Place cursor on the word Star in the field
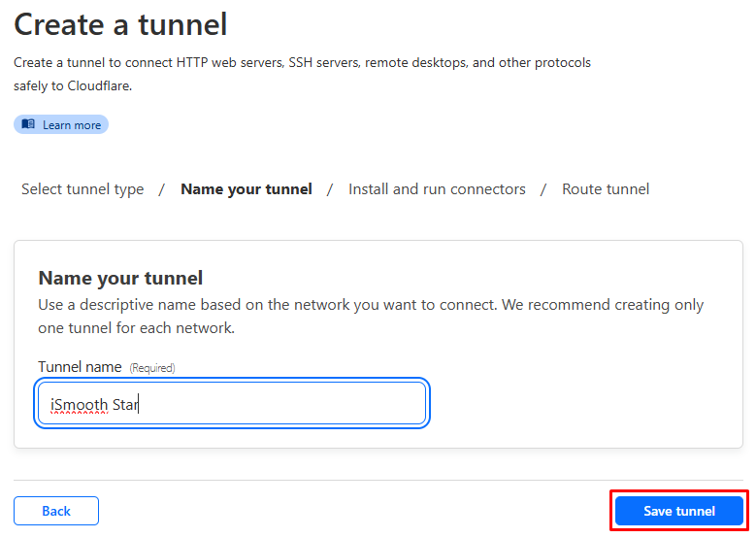 point(125,404)
